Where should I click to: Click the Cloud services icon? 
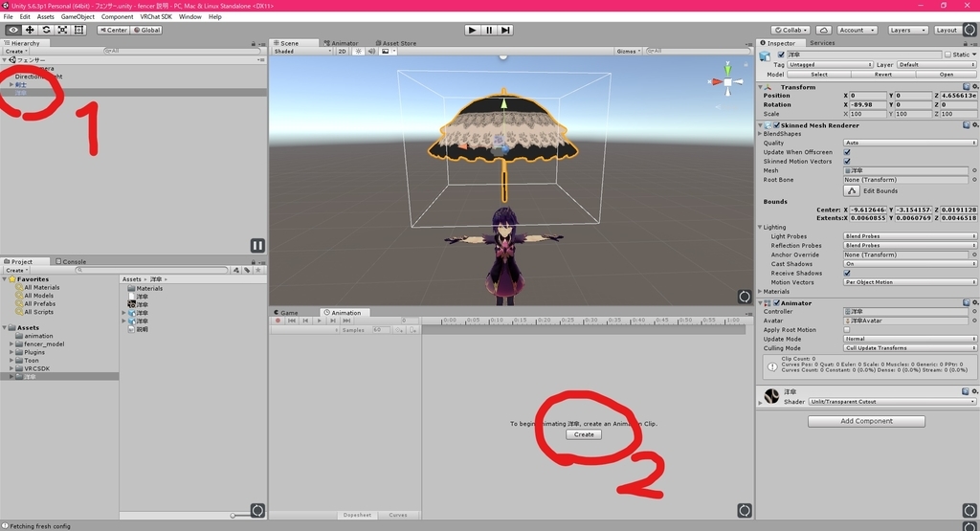824,30
